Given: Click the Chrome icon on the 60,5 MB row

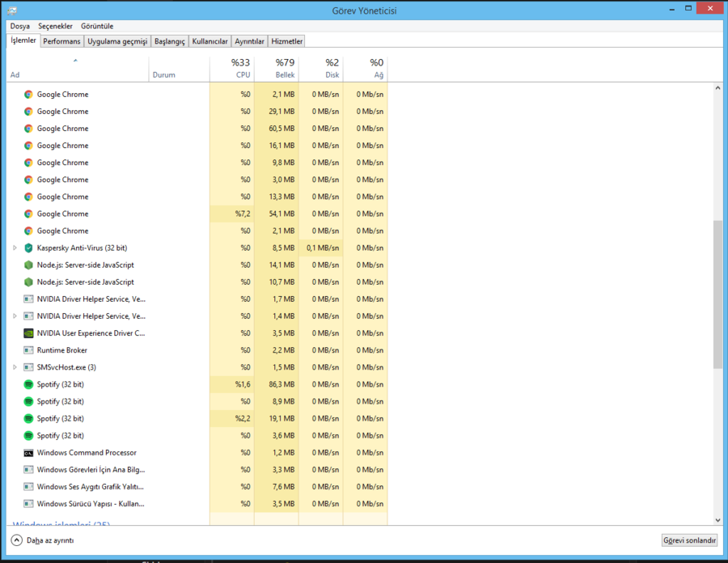Looking at the screenshot, I should [x=28, y=129].
